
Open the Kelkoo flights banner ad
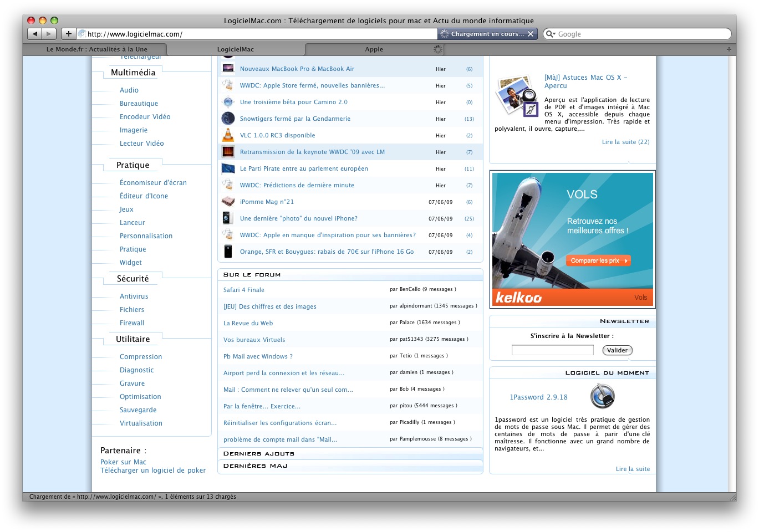coord(573,239)
